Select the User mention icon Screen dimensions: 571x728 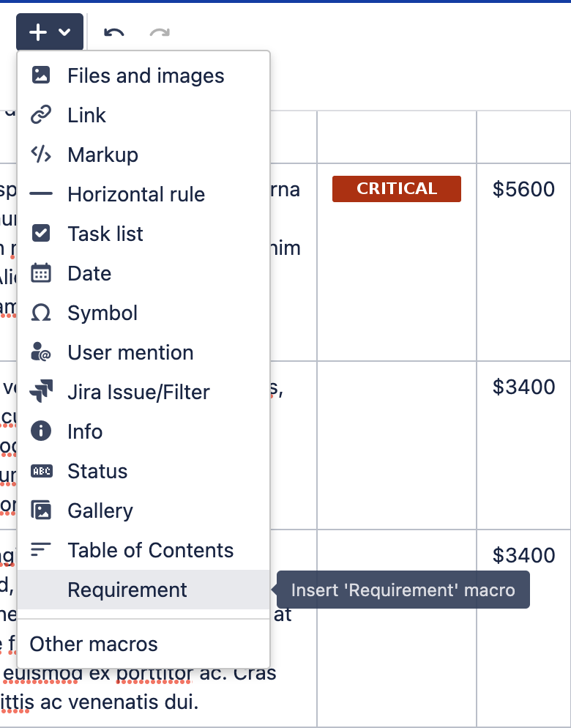click(x=41, y=352)
